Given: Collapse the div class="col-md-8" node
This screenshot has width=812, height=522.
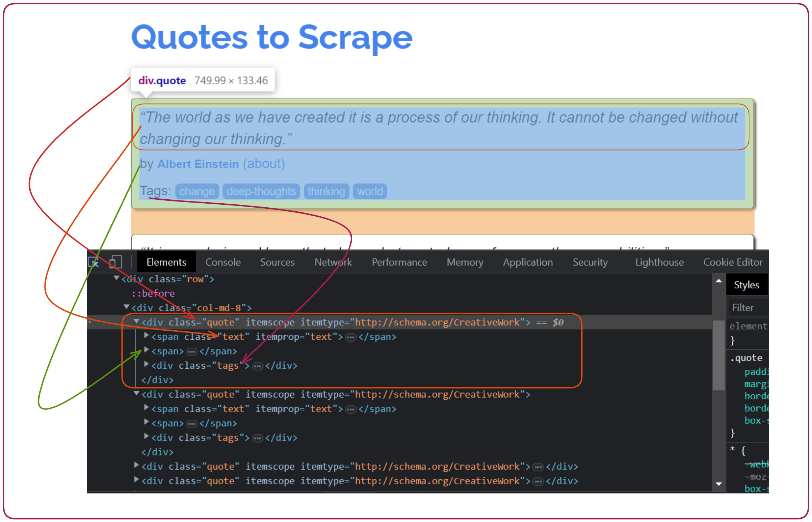Looking at the screenshot, I should pos(127,307).
